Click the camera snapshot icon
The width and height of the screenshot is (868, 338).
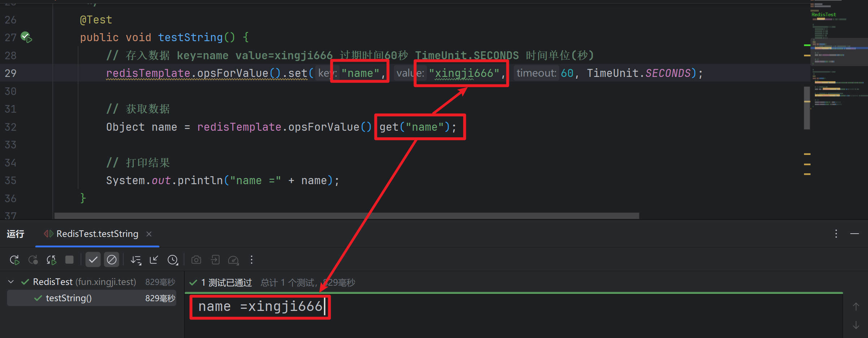tap(196, 260)
